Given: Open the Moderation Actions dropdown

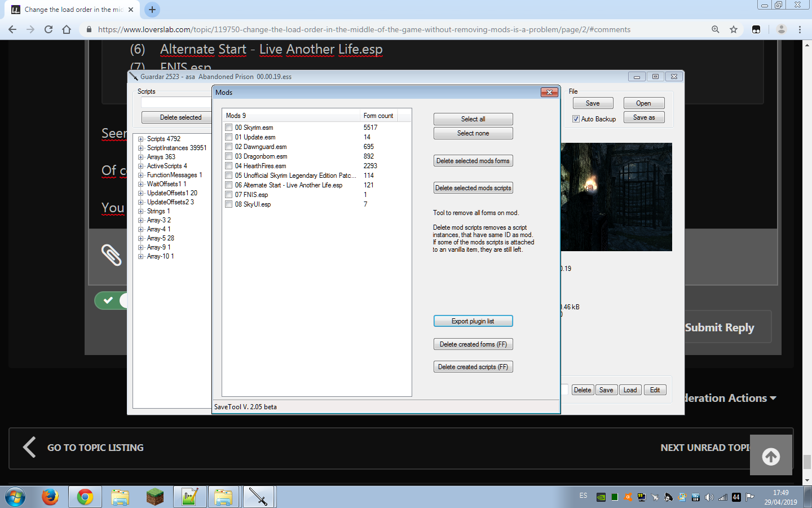Looking at the screenshot, I should (731, 398).
